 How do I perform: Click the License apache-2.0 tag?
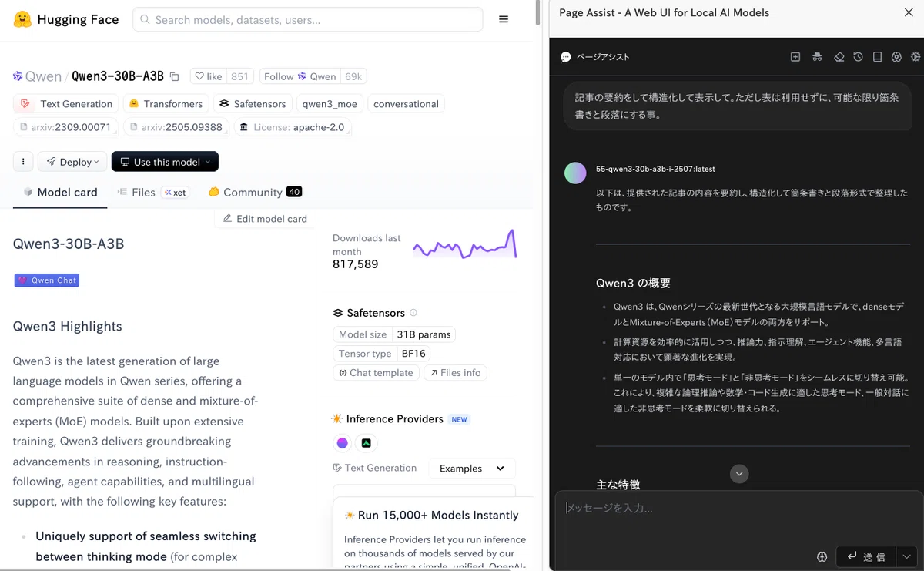tap(293, 127)
